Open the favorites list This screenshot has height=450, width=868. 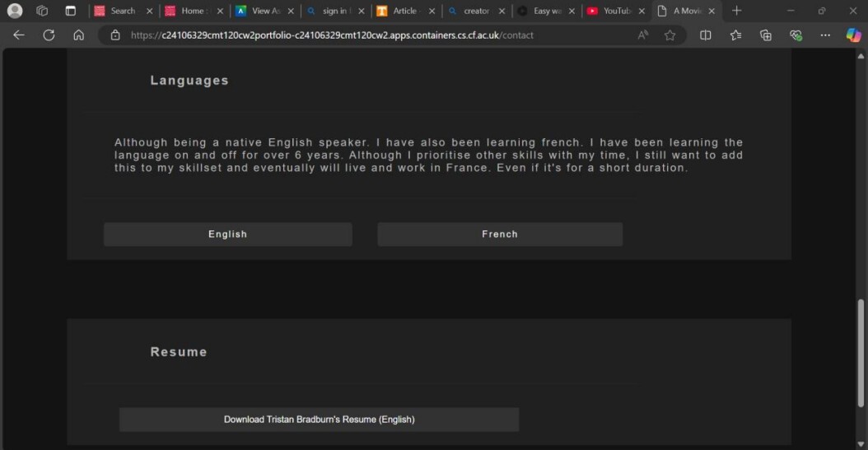point(735,35)
